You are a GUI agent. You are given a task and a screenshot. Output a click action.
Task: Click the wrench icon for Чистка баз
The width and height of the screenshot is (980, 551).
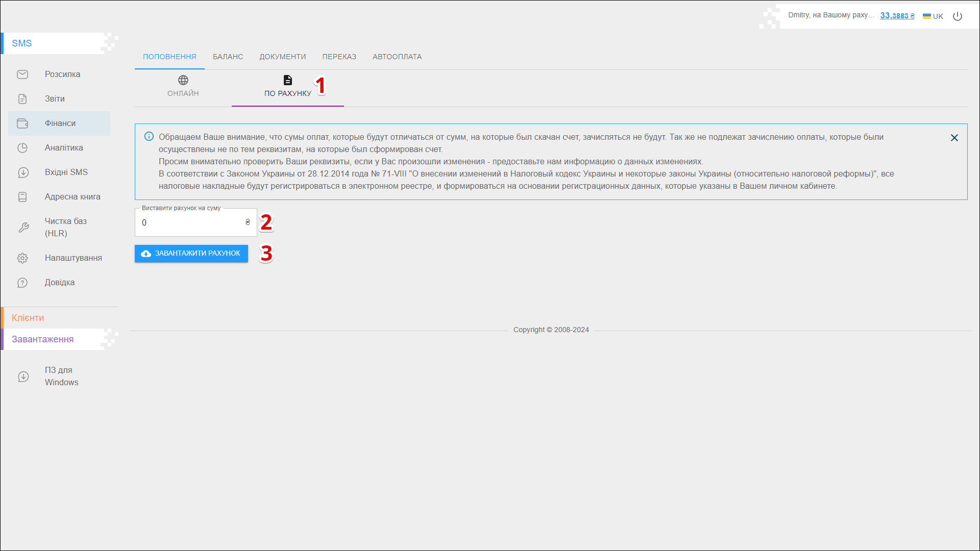click(x=23, y=228)
